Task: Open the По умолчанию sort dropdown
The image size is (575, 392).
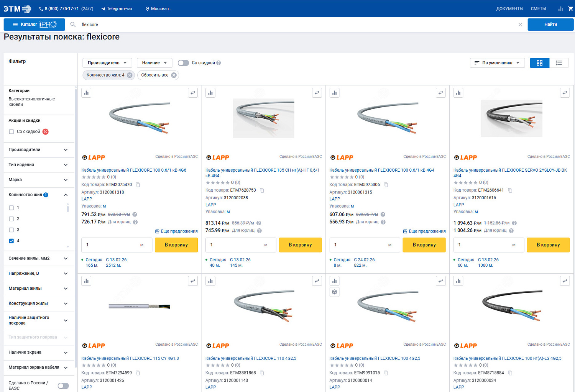Action: (x=497, y=63)
